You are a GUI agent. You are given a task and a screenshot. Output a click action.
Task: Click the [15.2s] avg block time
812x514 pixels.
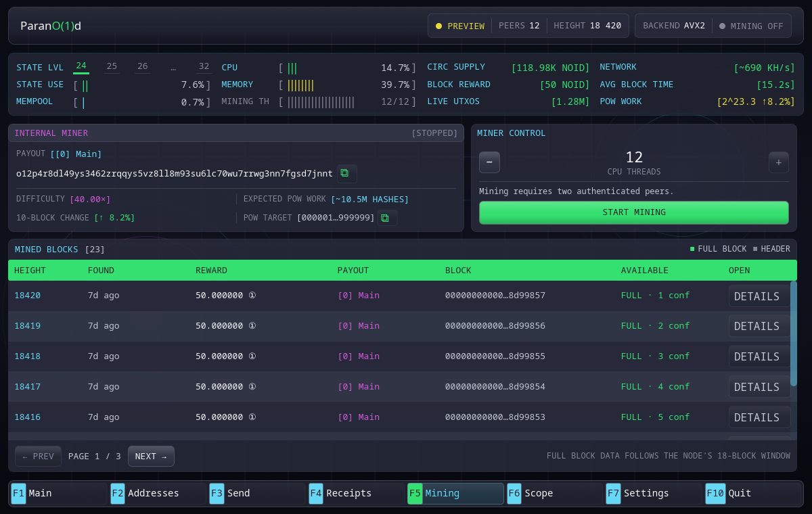tap(775, 85)
